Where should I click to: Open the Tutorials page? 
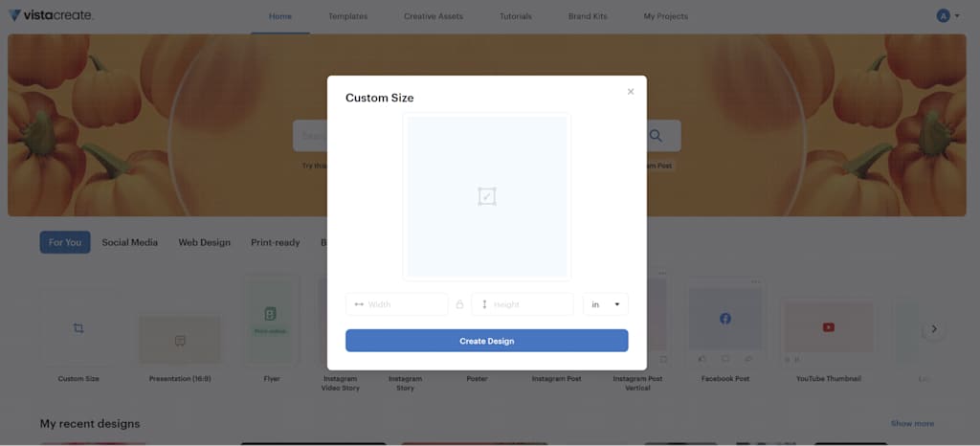[x=516, y=16]
